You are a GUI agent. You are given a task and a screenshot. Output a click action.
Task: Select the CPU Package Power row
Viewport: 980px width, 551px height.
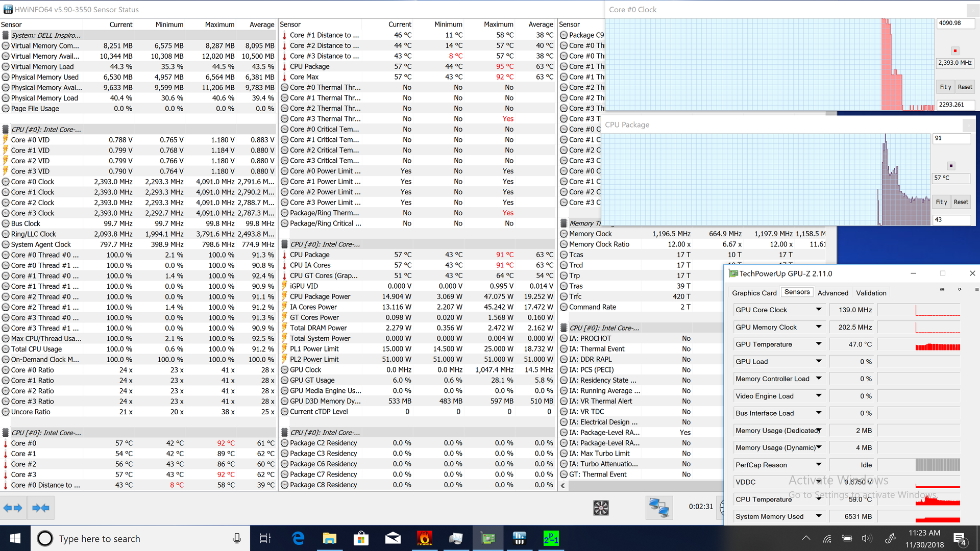click(x=418, y=296)
